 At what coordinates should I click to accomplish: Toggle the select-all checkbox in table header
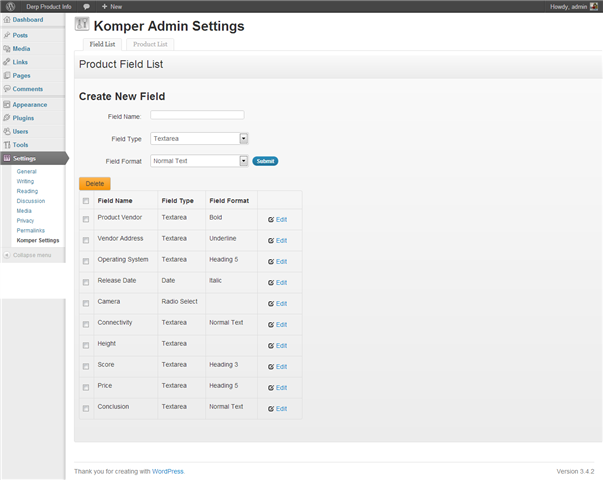86,201
